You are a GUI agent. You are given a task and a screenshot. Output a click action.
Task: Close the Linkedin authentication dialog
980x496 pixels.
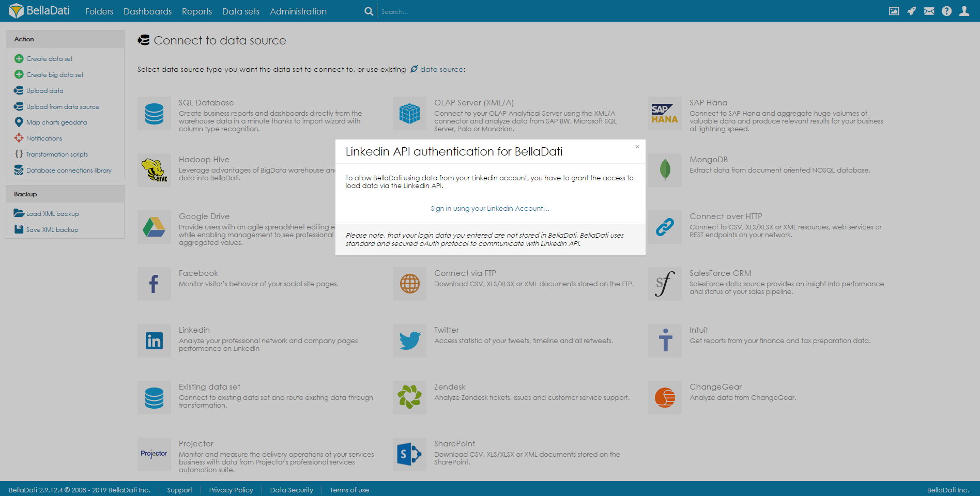tap(637, 147)
